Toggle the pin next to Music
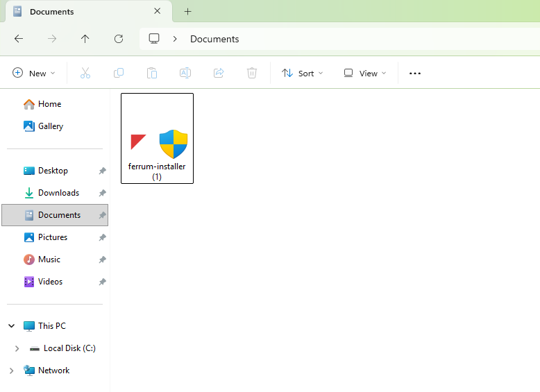The width and height of the screenshot is (540, 392). (x=102, y=259)
